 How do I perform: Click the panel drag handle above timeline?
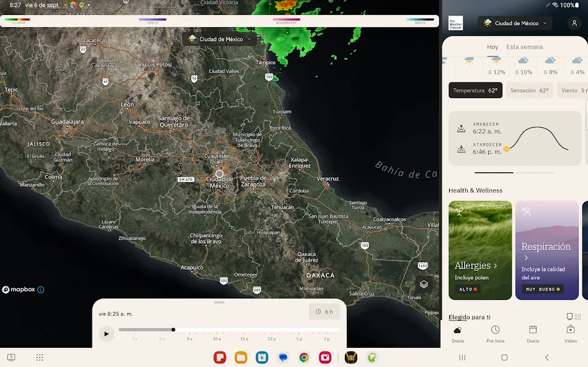220,302
